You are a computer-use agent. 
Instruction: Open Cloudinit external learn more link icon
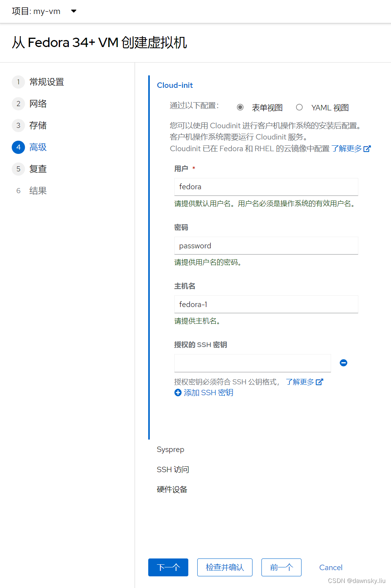(367, 148)
